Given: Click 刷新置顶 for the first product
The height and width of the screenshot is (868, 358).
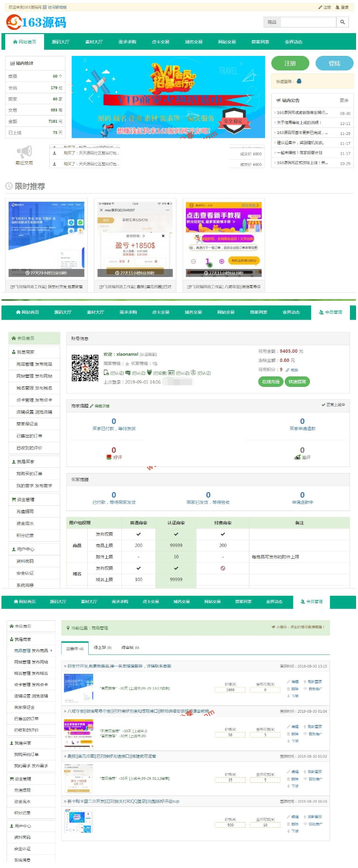Looking at the screenshot, I should [x=314, y=682].
